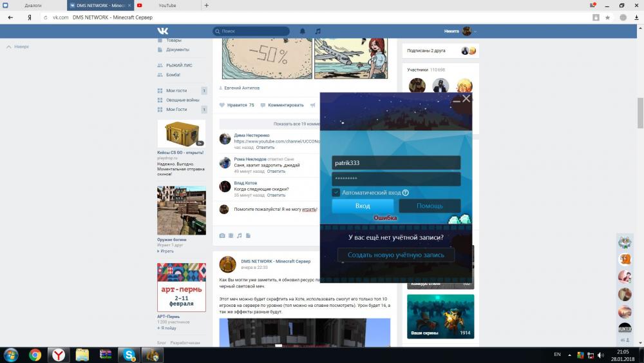Open Windows Start button
The image size is (644, 363).
[11, 355]
